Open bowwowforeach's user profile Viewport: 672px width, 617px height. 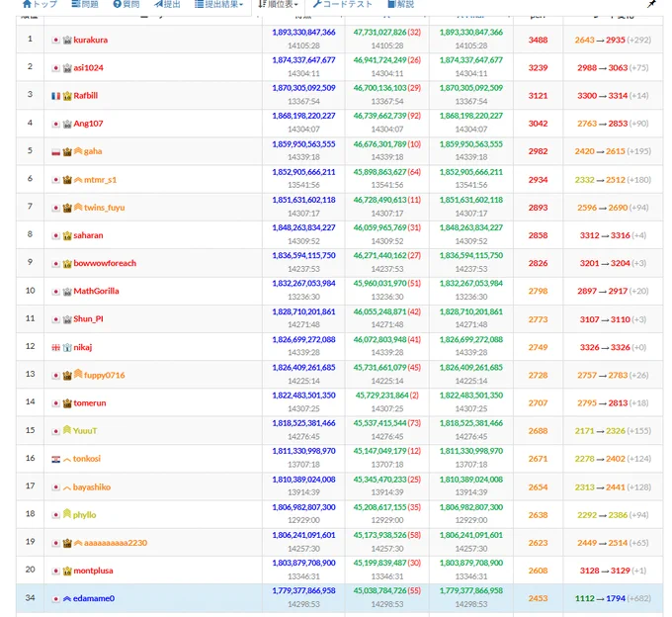[x=105, y=263]
